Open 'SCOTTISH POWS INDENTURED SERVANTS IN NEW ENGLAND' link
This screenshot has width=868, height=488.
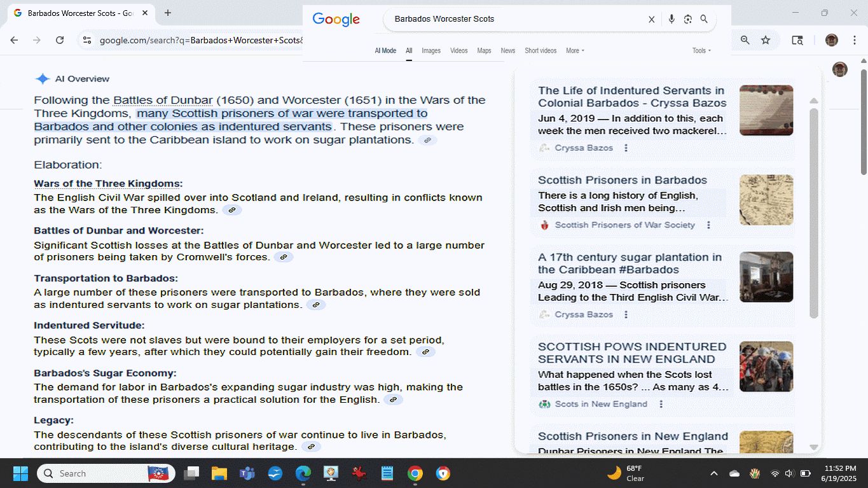coord(632,353)
